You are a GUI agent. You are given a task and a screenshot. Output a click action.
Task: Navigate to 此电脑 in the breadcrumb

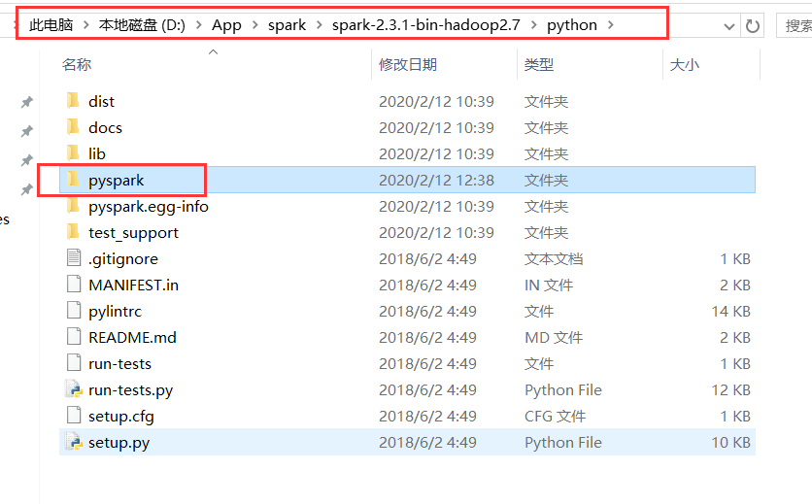click(x=51, y=25)
